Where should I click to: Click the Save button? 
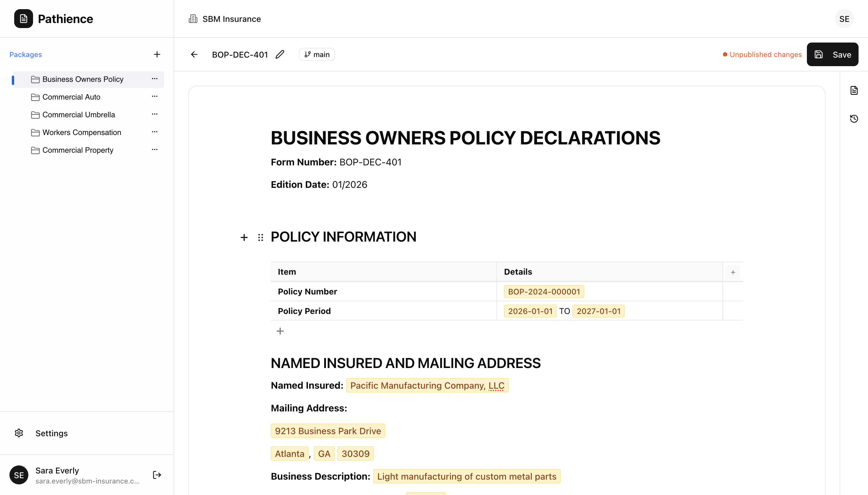(832, 54)
